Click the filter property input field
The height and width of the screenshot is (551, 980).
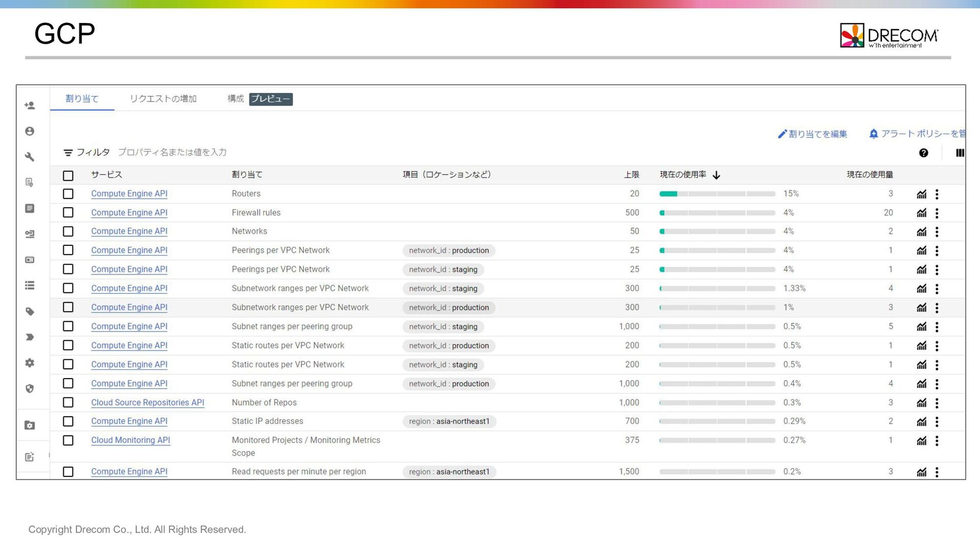[x=172, y=152]
